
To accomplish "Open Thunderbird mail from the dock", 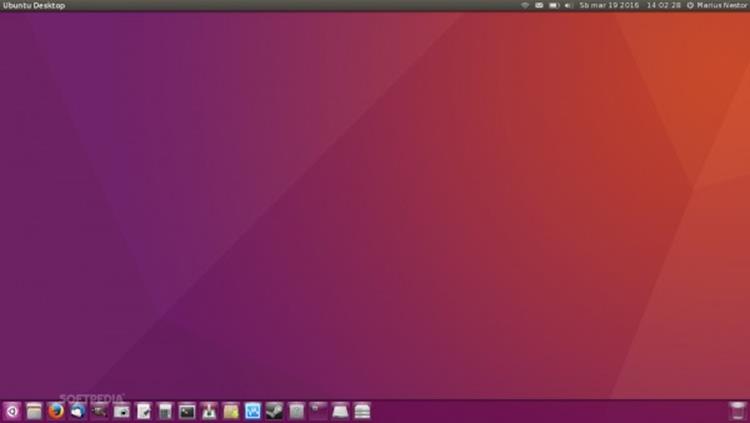I will click(x=78, y=410).
